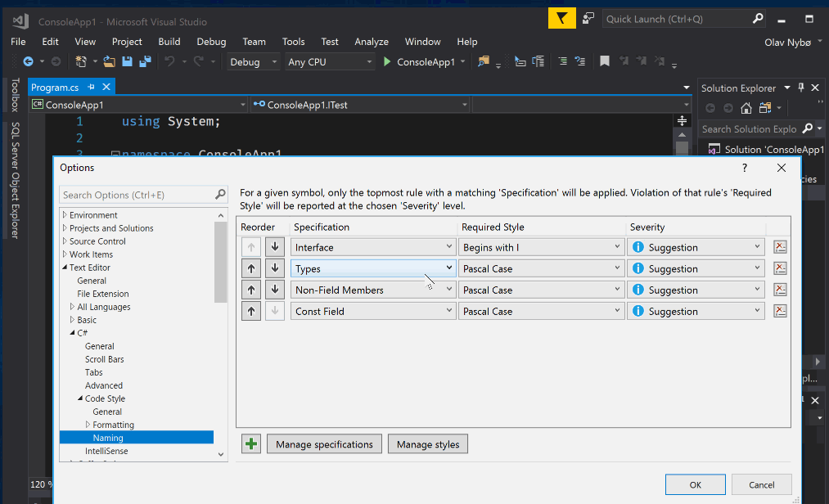829x504 pixels.
Task: Start debugging the ConsoleApp1 project
Action: click(385, 61)
